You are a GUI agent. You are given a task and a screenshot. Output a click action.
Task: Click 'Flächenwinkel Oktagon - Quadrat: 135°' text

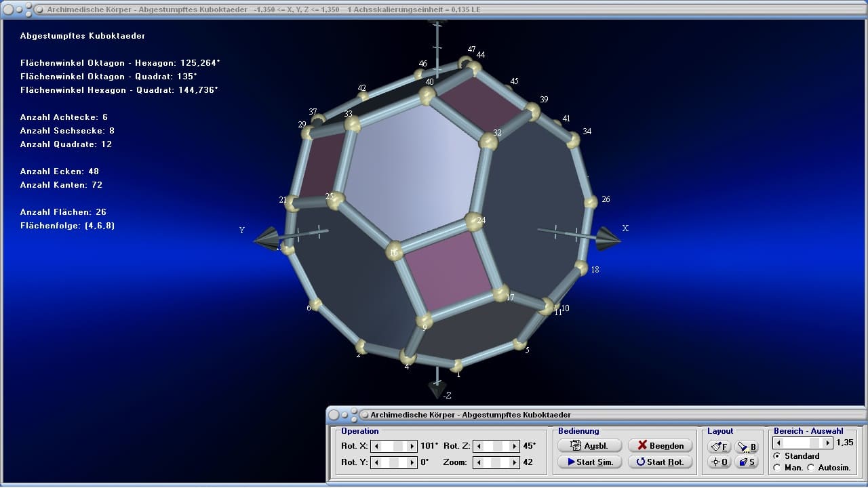(108, 77)
